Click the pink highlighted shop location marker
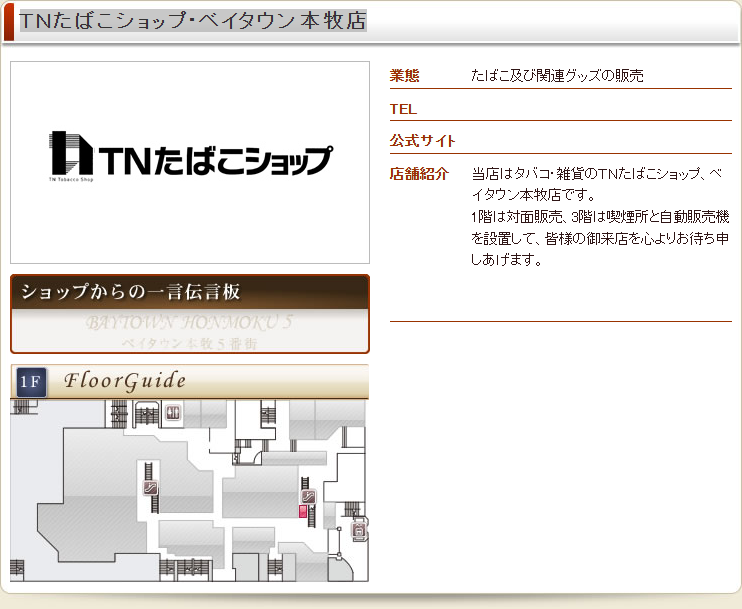The image size is (742, 609). pos(303,511)
